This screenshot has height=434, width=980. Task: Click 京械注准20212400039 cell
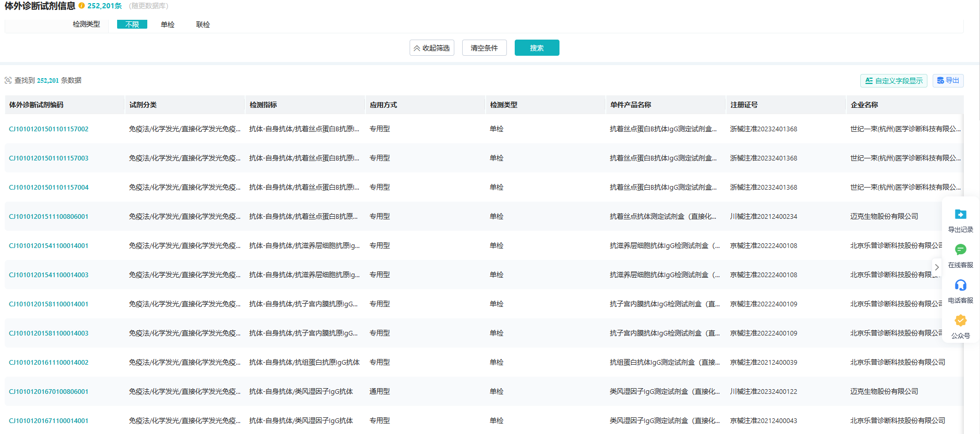click(763, 362)
